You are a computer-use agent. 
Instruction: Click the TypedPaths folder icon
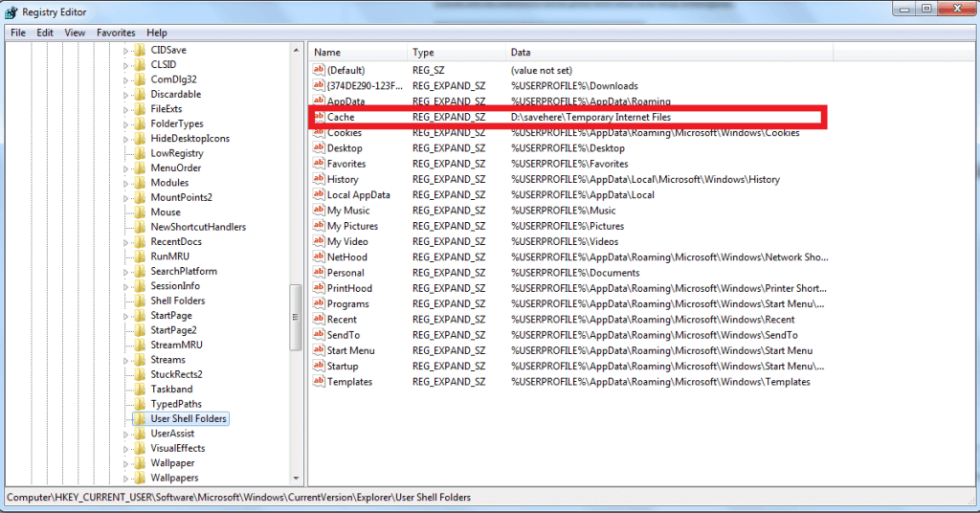(140, 404)
